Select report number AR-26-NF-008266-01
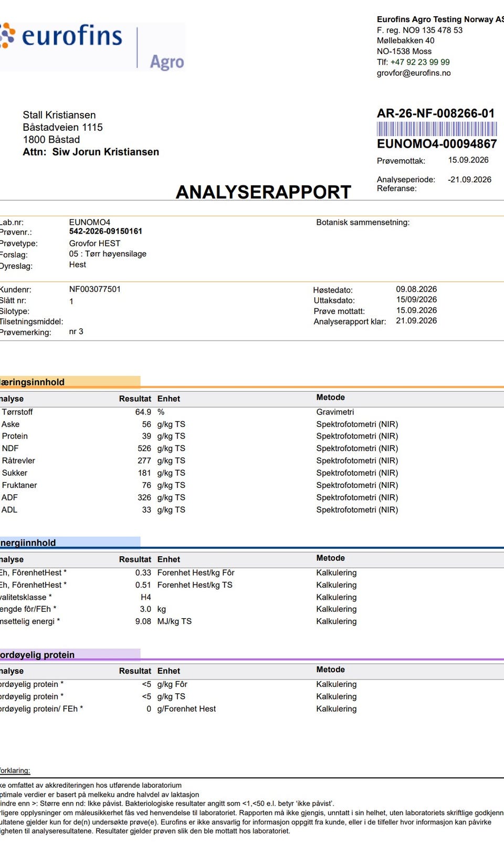 [436, 113]
